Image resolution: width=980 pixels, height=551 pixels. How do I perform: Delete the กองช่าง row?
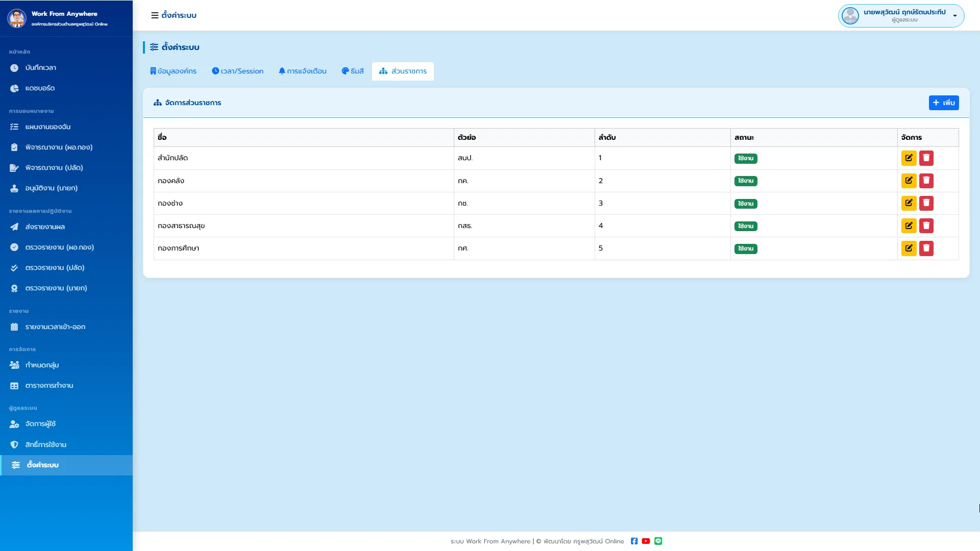926,203
